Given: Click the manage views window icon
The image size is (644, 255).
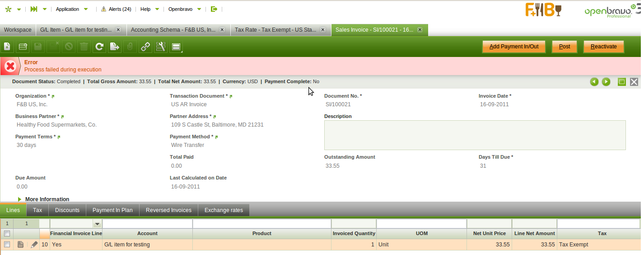Looking at the screenshot, I should point(176,47).
